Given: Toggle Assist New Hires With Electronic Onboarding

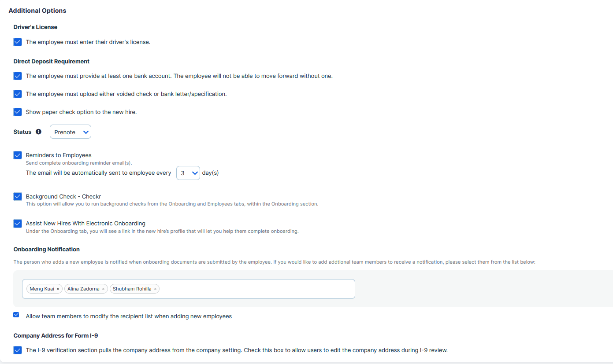Looking at the screenshot, I should (x=18, y=223).
